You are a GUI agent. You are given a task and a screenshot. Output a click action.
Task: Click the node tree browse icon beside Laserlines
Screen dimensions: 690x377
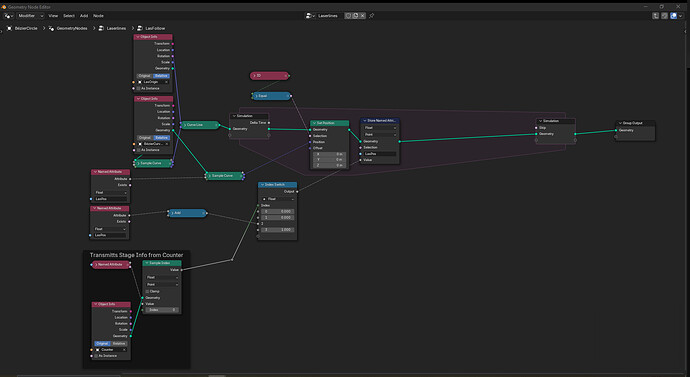[311, 16]
